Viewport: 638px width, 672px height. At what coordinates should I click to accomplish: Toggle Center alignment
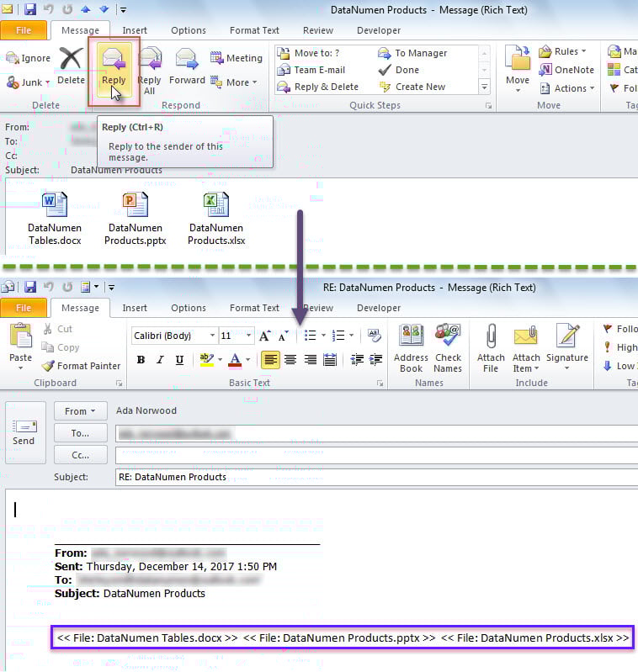point(290,360)
